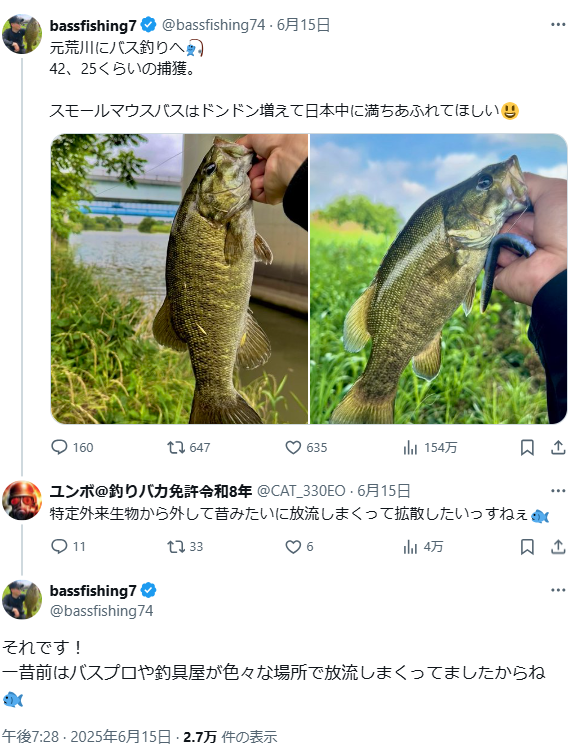Repost the tweet with 647 reposts
Viewport: 583px width, 750px height.
(x=188, y=448)
